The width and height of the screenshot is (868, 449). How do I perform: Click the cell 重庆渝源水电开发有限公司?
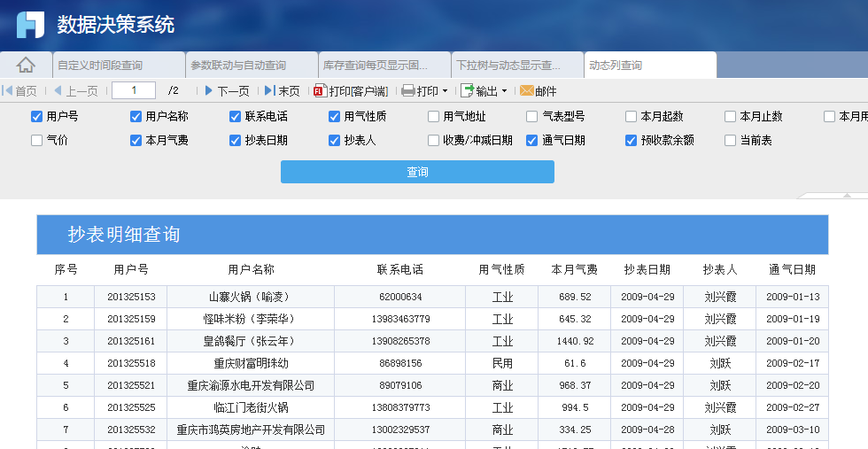(251, 385)
